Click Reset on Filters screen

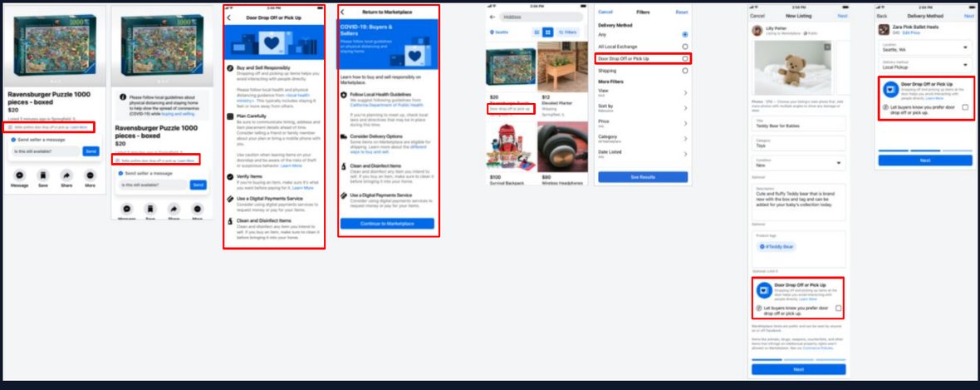tap(681, 12)
